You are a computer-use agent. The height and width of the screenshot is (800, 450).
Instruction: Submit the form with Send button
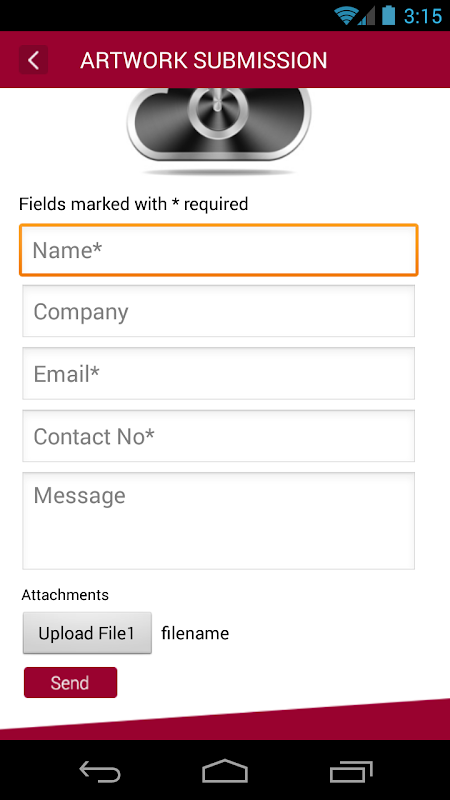pos(70,683)
